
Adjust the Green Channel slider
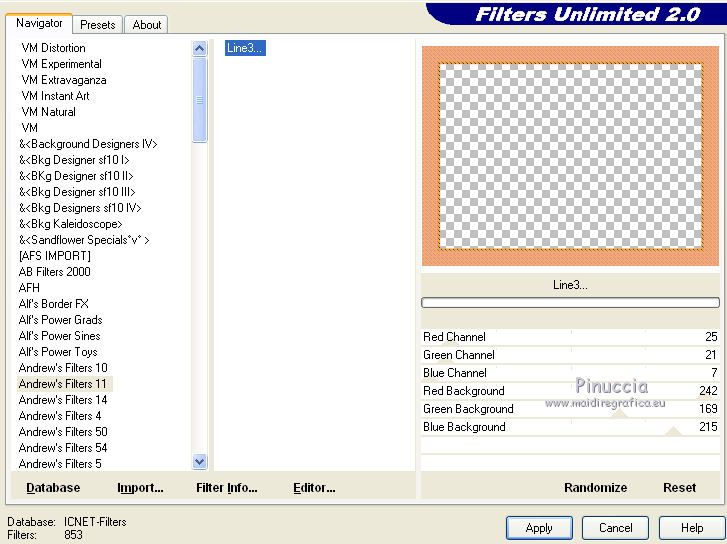[x=570, y=355]
